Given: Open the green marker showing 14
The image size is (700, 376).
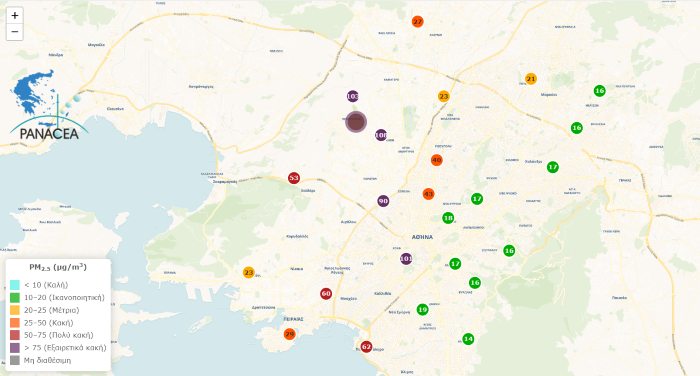Looking at the screenshot, I should [468, 339].
